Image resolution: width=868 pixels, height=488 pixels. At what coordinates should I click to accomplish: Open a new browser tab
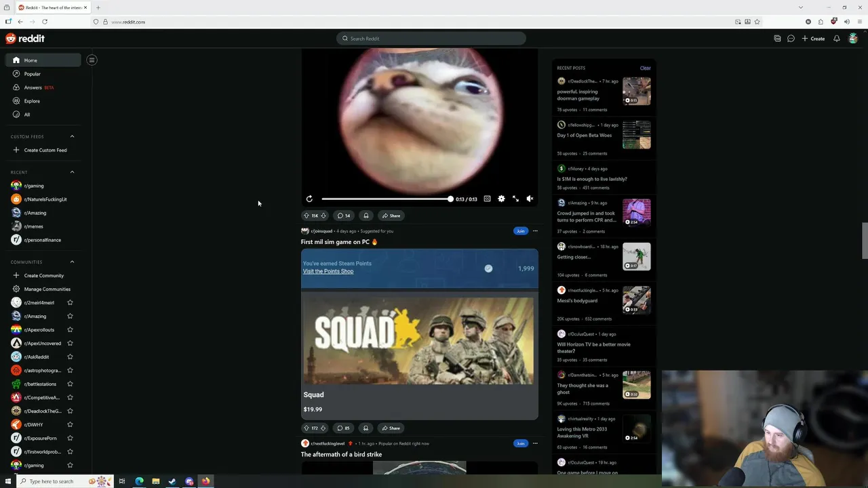(x=98, y=7)
